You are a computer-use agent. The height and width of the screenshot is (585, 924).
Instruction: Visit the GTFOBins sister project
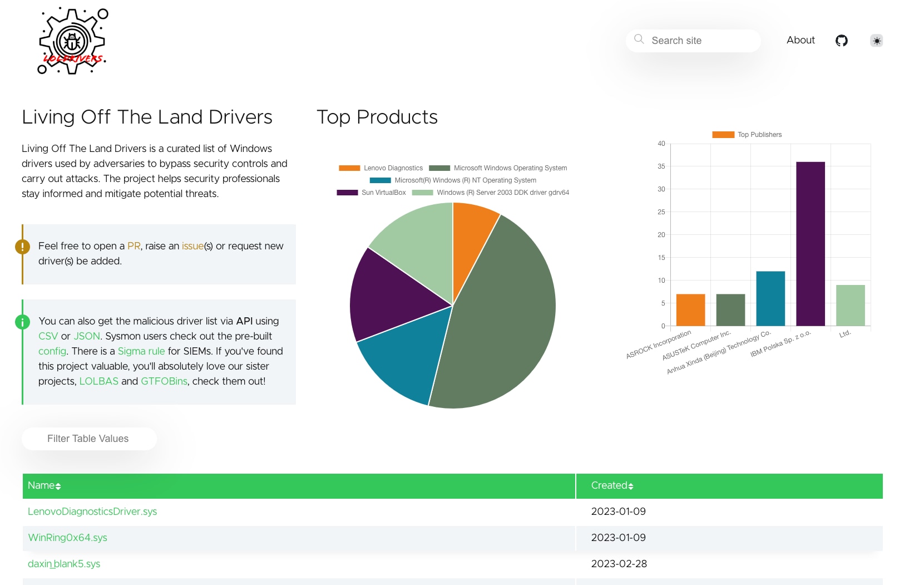coord(164,381)
